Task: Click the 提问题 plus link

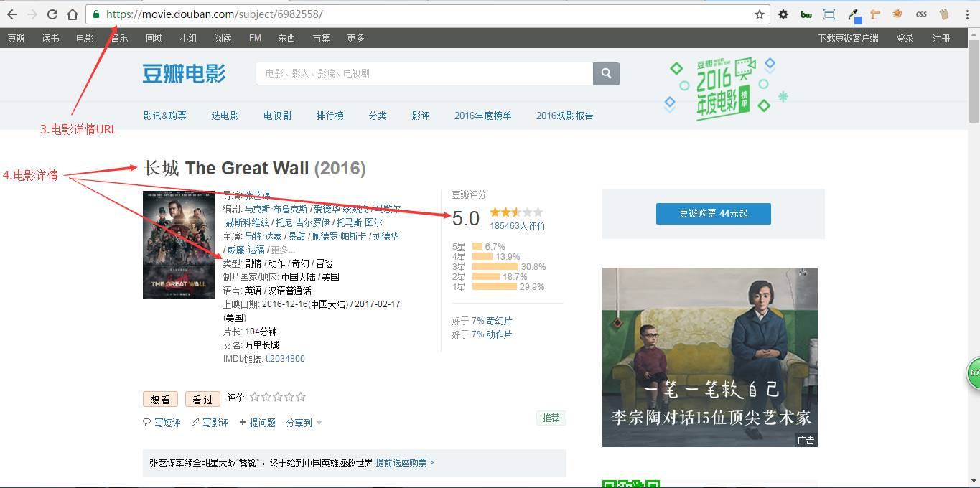Action: tap(257, 423)
